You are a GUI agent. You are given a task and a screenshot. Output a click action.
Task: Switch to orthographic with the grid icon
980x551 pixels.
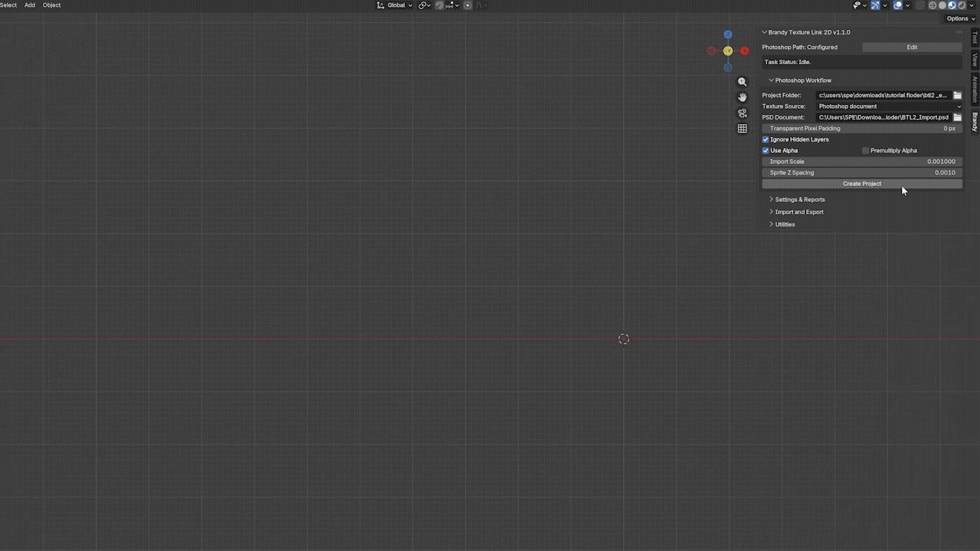[742, 129]
